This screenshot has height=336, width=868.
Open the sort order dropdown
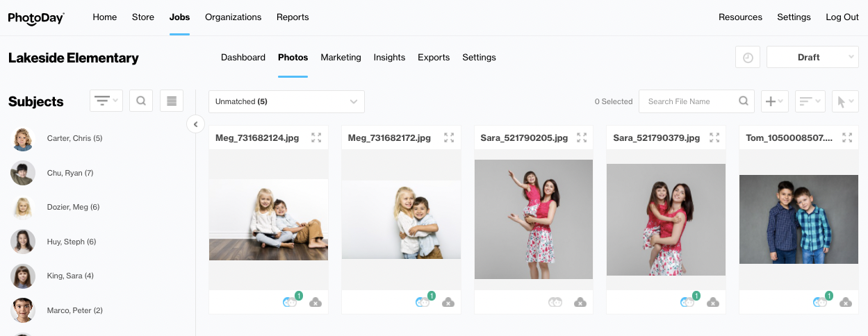(810, 101)
